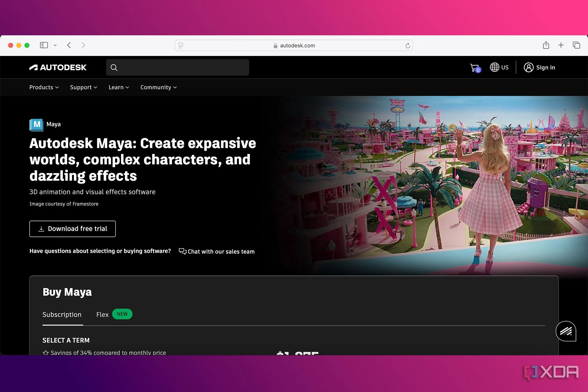Open the chat assistant bubble icon
The height and width of the screenshot is (392, 588).
[566, 331]
